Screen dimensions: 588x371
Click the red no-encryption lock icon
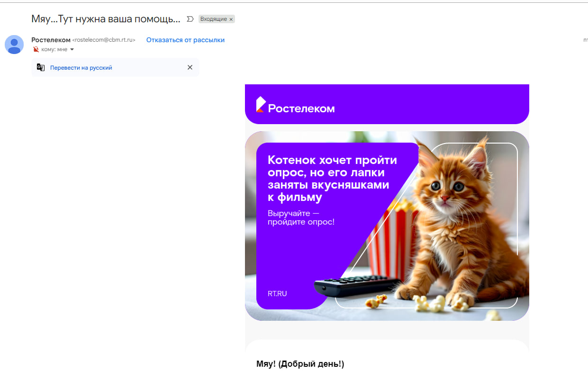(x=36, y=49)
